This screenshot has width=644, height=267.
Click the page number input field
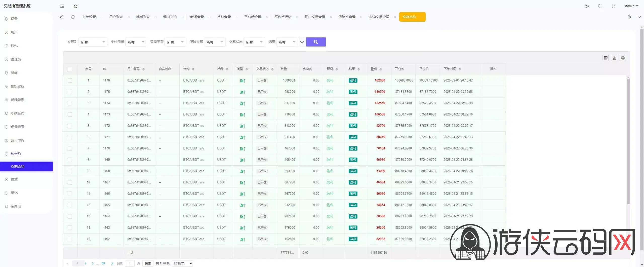[x=130, y=263]
